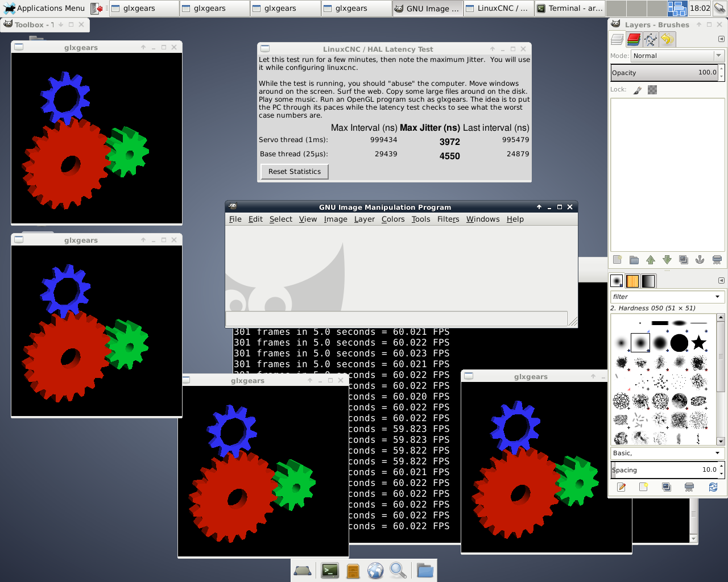Open the layer Mode dropdown

click(677, 56)
